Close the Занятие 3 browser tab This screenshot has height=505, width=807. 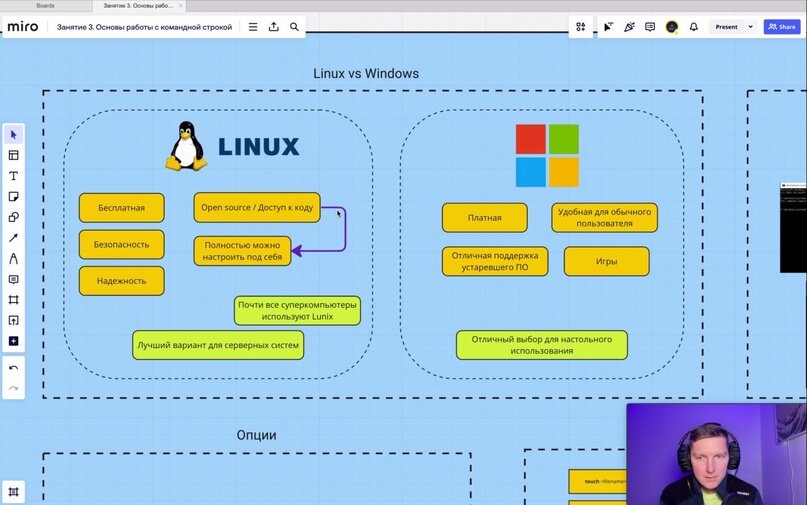click(181, 6)
